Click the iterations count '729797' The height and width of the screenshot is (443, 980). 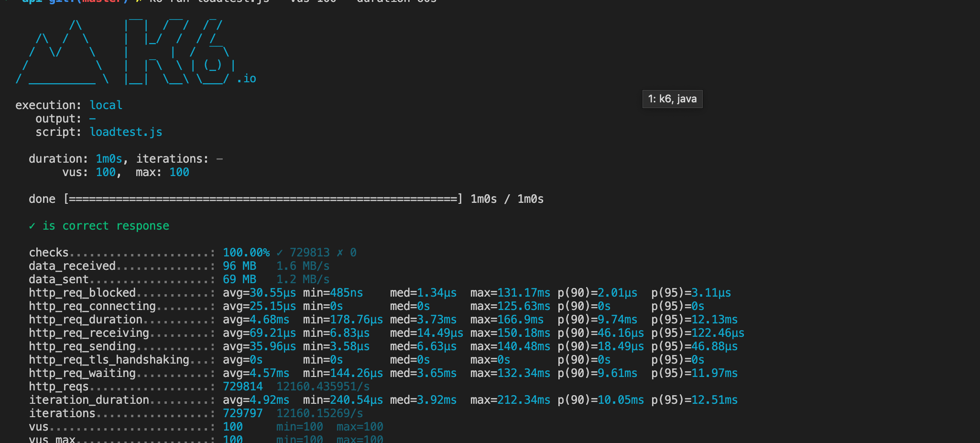tap(243, 413)
